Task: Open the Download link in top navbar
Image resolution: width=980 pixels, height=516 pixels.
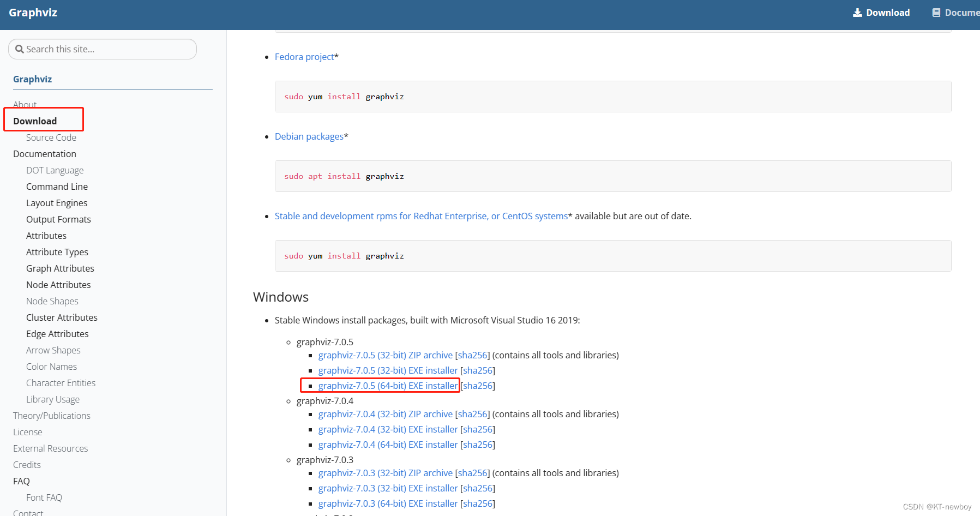Action: pyautogui.click(x=887, y=13)
